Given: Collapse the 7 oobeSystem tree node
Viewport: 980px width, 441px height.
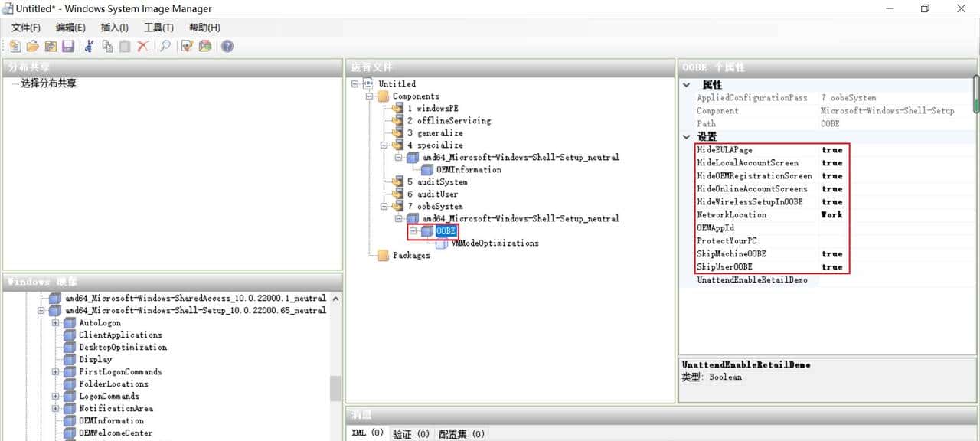Looking at the screenshot, I should point(384,207).
